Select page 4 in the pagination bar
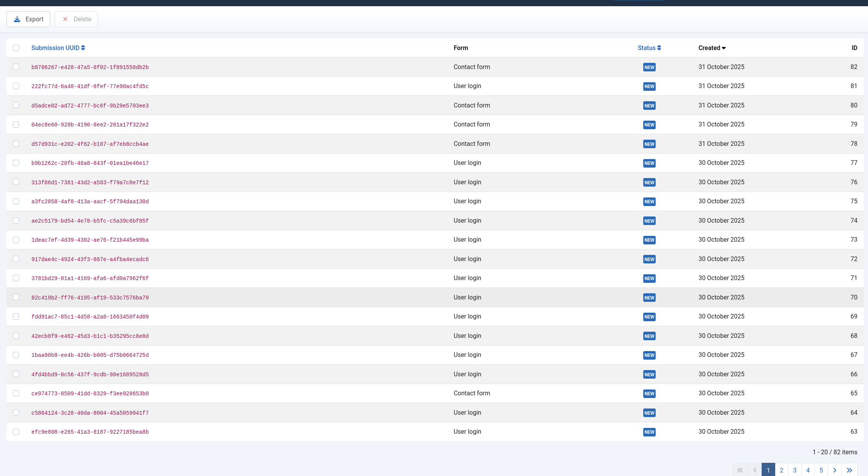868x476 pixels. click(x=808, y=470)
